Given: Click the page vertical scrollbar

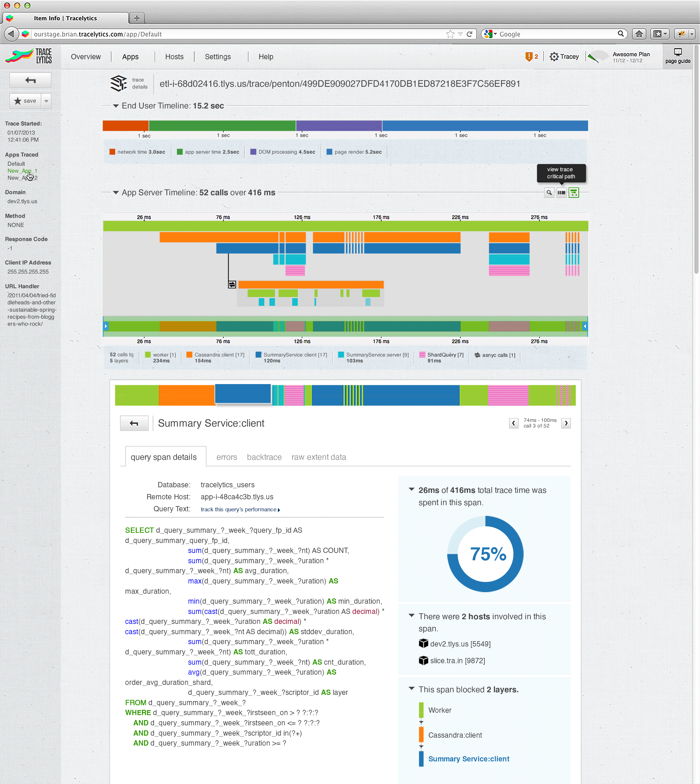Looking at the screenshot, I should tap(696, 159).
